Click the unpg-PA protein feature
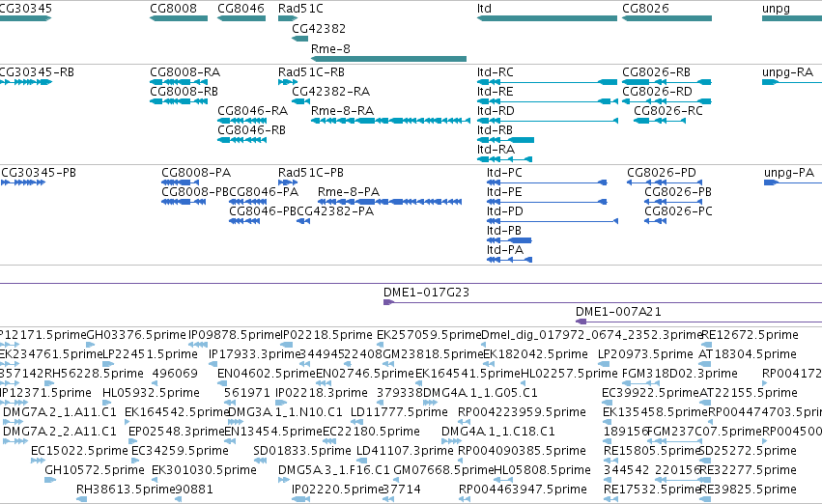The image size is (822, 504). (793, 182)
